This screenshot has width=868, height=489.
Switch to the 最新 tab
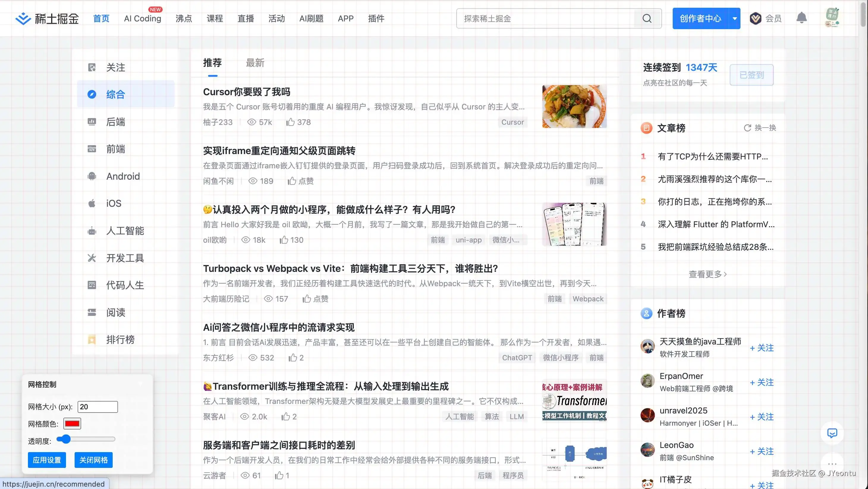point(255,63)
